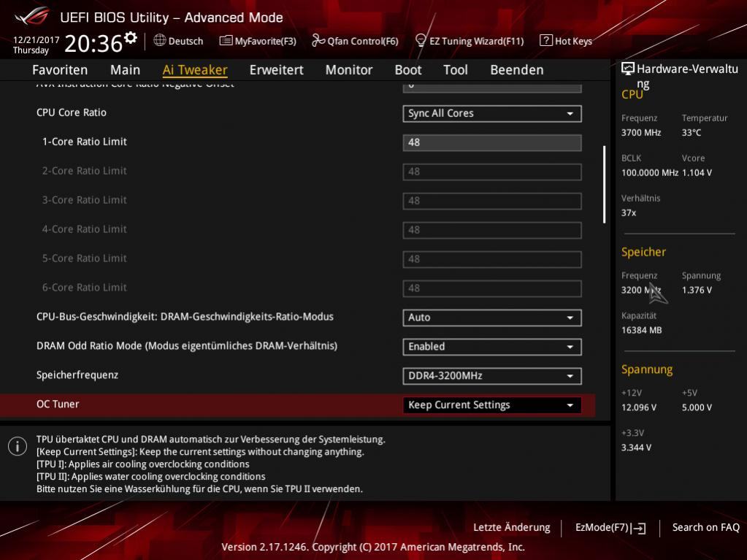Click the 12/21/2017 date text
The height and width of the screenshot is (560, 747).
tap(37, 40)
